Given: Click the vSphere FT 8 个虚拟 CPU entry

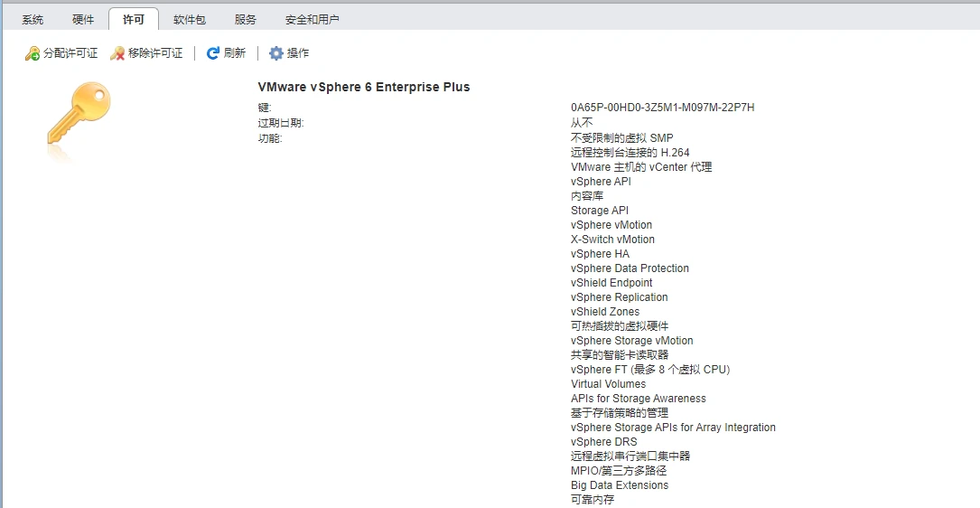Looking at the screenshot, I should click(x=650, y=369).
